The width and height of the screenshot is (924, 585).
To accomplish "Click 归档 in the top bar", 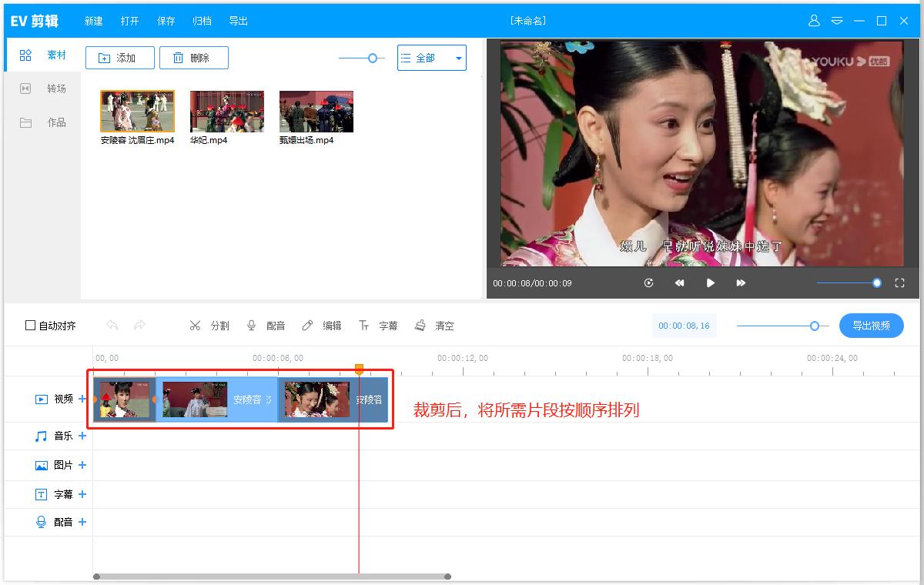I will tap(202, 21).
